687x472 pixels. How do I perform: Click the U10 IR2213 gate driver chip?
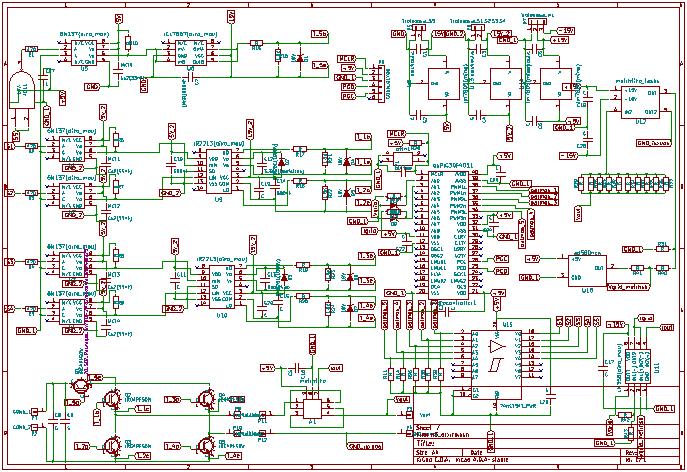221,288
